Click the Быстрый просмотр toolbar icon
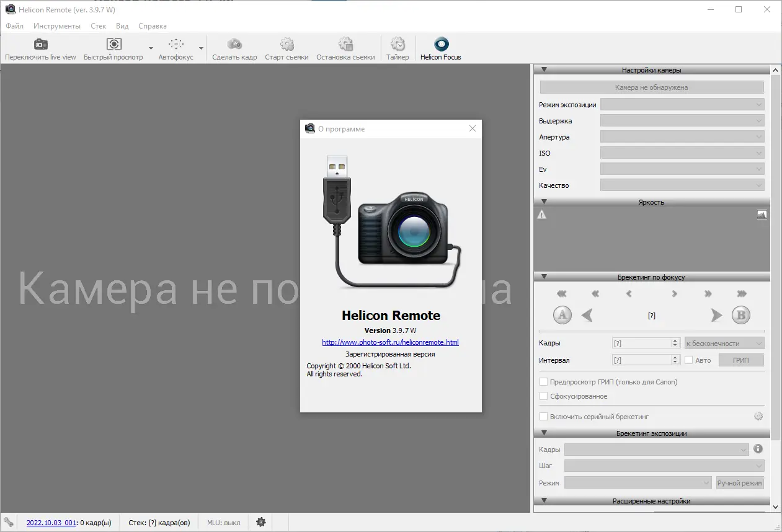Image resolution: width=782 pixels, height=532 pixels. click(113, 44)
